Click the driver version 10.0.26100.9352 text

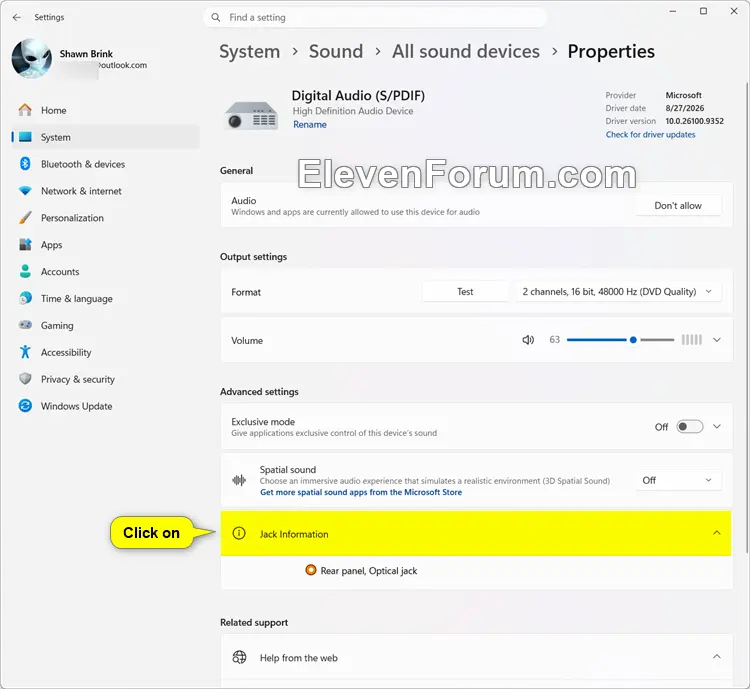pos(695,121)
